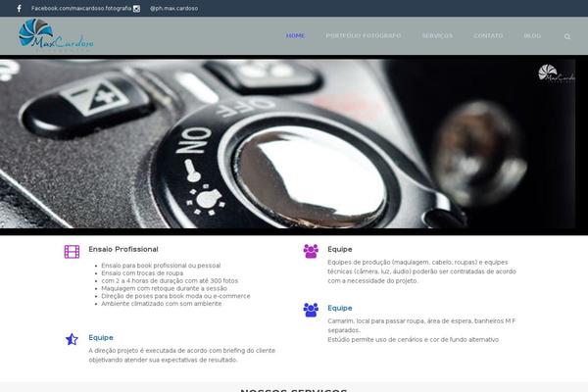This screenshot has width=588, height=392.
Task: Open the @ph.max.cardoso Instagram link
Action: [174, 8]
